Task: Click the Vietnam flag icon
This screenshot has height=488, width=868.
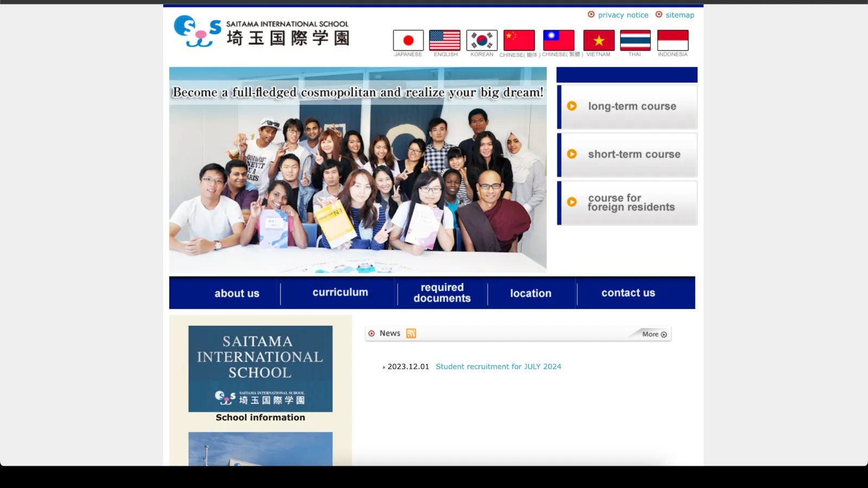Action: pyautogui.click(x=598, y=40)
